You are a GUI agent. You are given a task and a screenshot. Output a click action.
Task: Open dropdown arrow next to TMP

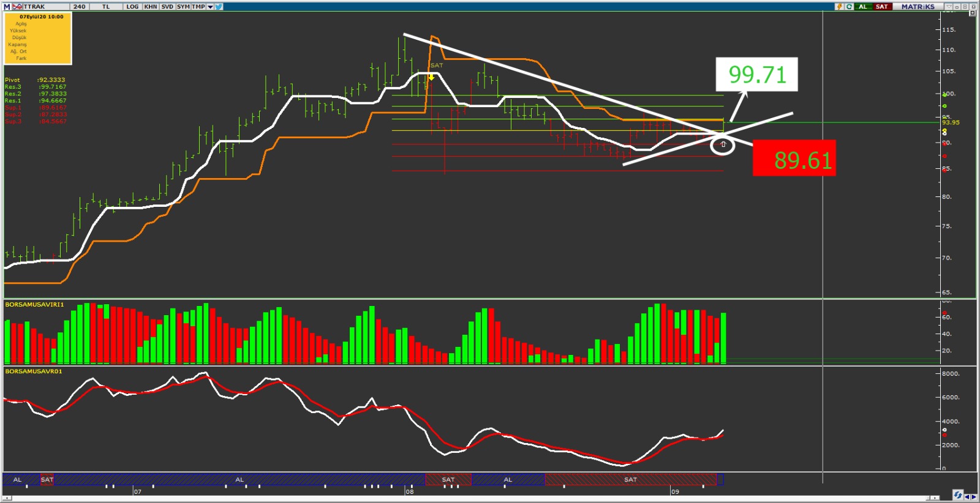coord(210,7)
